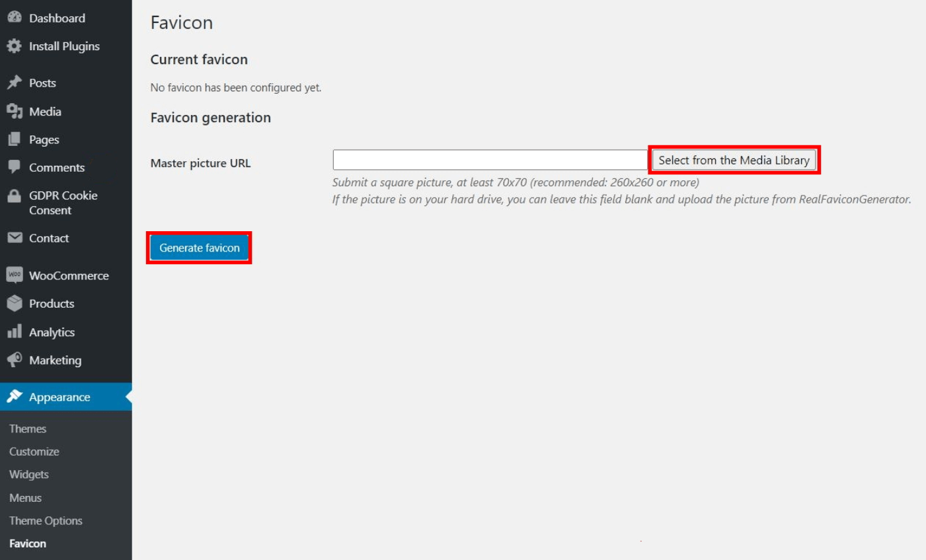Click the Contact envelope icon
The image size is (926, 560).
pyautogui.click(x=15, y=238)
